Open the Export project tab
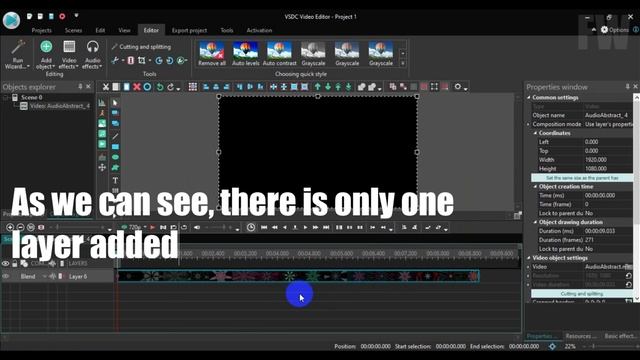The height and width of the screenshot is (360, 640). [x=189, y=30]
